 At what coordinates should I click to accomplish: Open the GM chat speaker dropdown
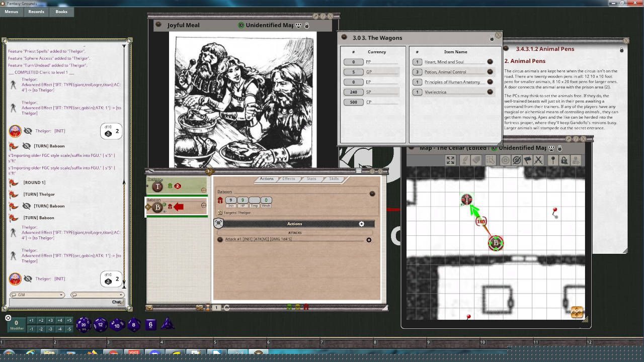point(37,295)
